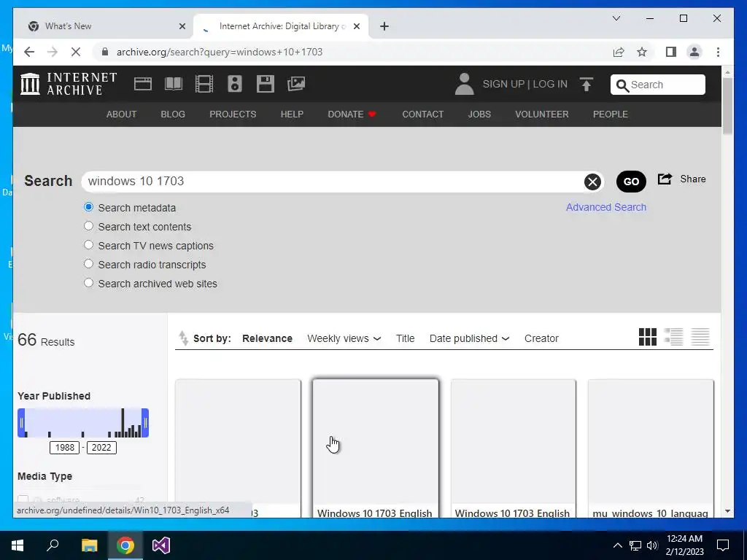Open the DONATE menu item
Viewport: 747px width, 560px height.
click(x=352, y=114)
